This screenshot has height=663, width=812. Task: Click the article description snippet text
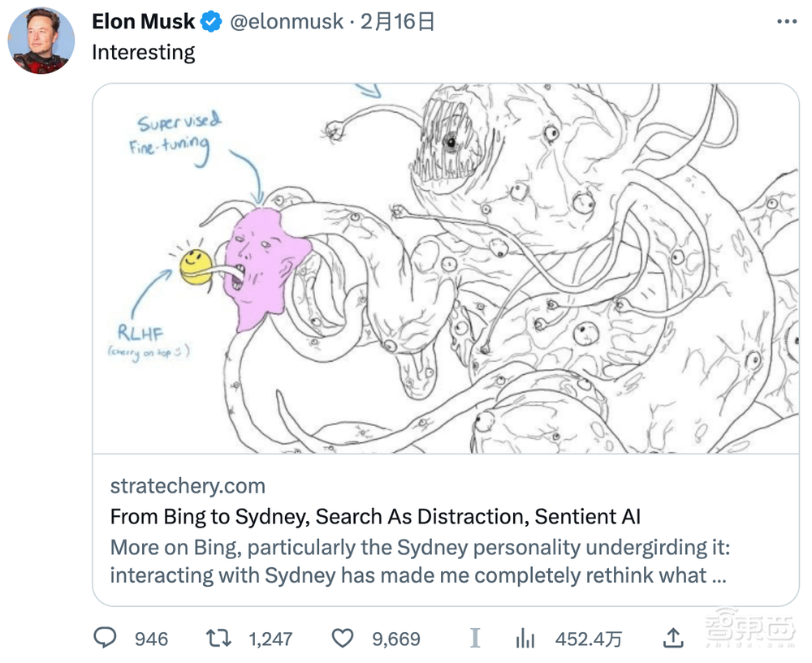419,562
